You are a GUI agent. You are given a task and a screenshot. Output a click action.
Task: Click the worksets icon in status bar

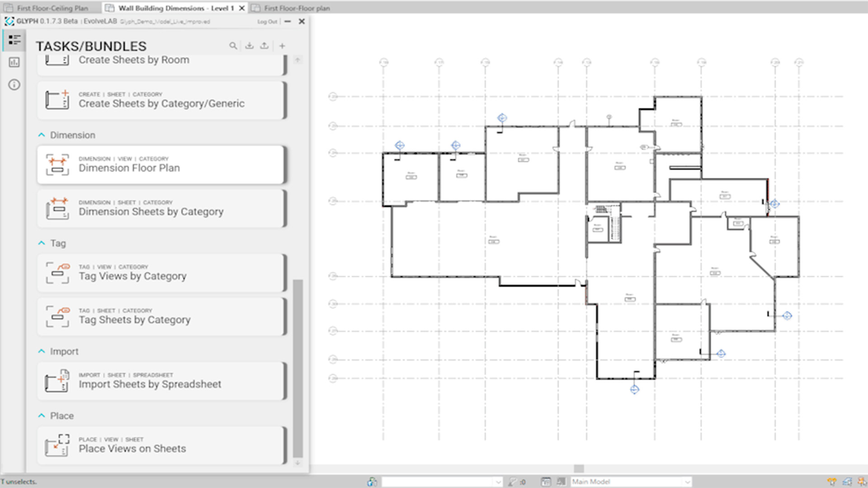tap(372, 482)
